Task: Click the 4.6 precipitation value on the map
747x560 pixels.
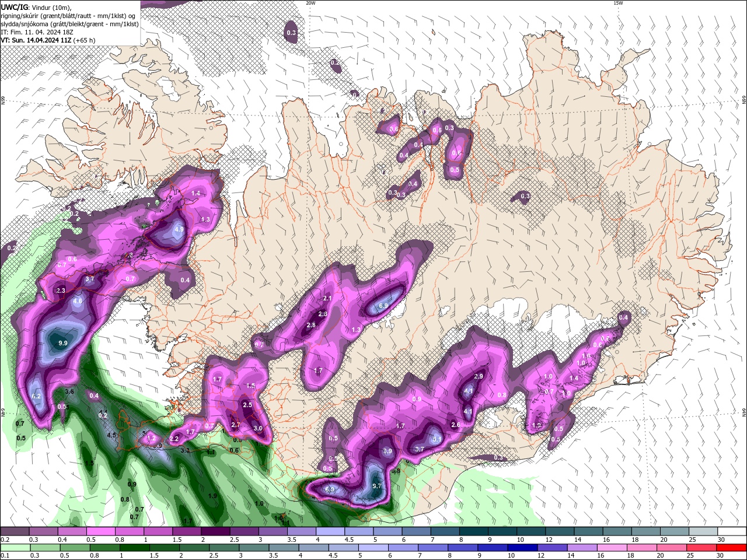Action: [x=78, y=302]
